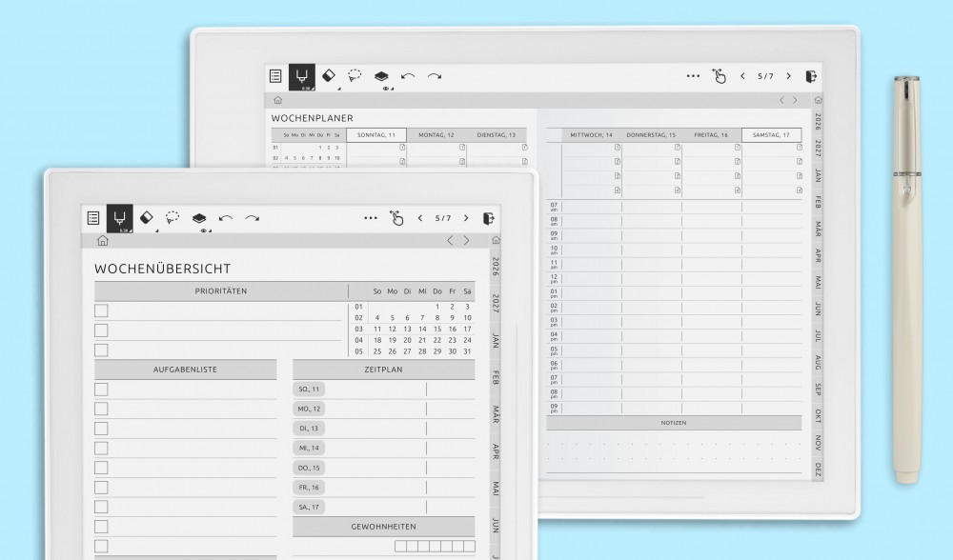Check the first Prioritäten checkbox
Viewport: 953px width, 560px height.
[x=101, y=310]
